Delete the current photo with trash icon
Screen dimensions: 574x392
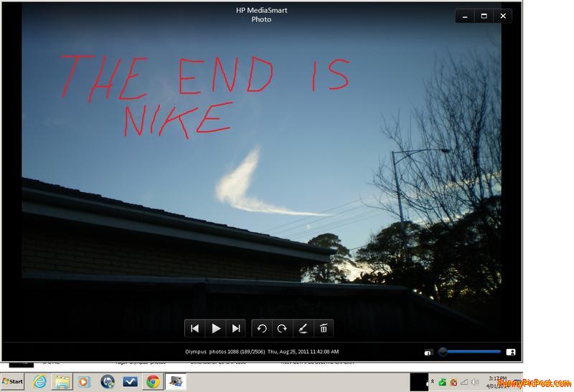point(324,328)
